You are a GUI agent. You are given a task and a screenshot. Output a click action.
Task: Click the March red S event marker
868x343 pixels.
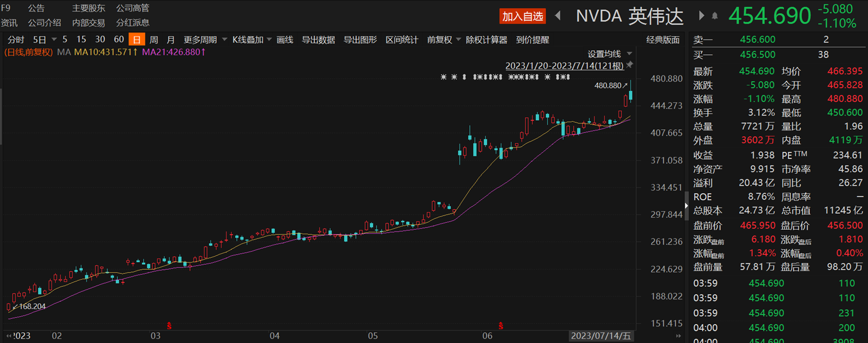click(x=169, y=326)
